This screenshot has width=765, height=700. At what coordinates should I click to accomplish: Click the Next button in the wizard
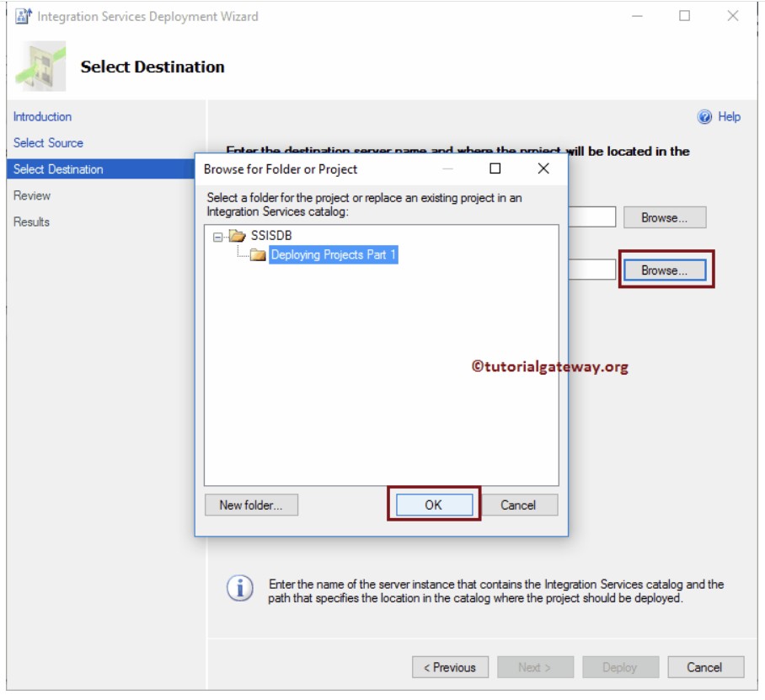coord(535,667)
